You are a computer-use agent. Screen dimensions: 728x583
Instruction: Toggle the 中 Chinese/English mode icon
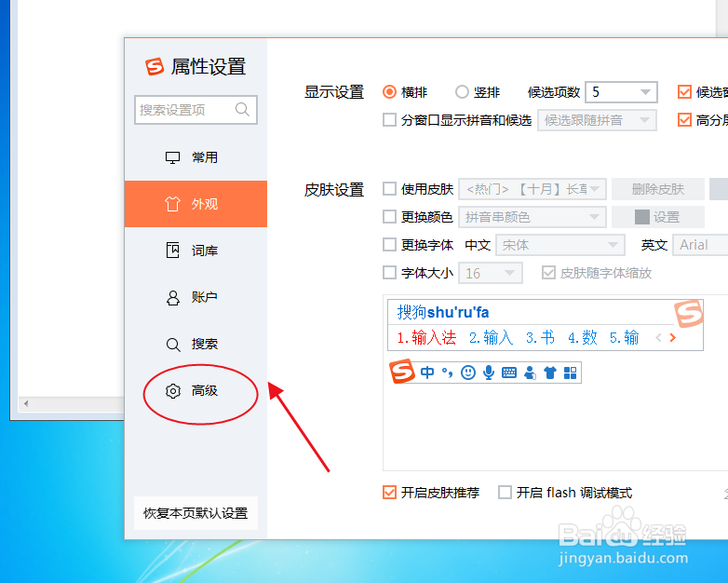[x=427, y=373]
